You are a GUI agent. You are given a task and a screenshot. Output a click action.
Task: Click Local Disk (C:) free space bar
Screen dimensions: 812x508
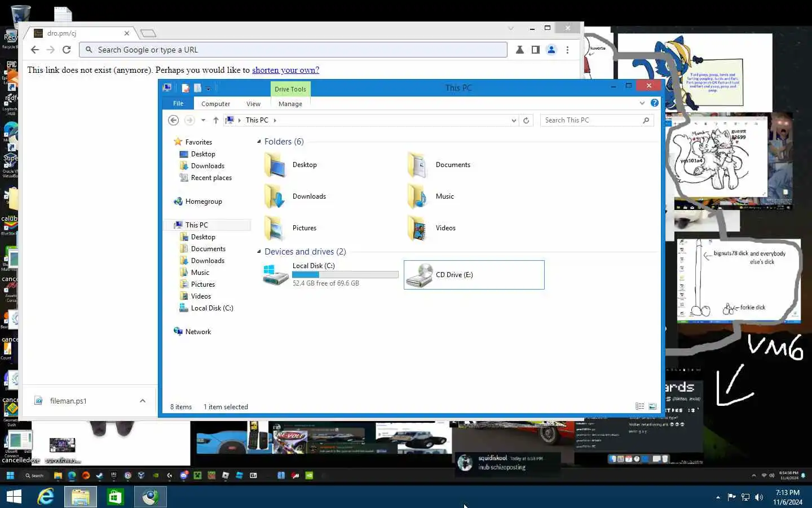pyautogui.click(x=345, y=275)
